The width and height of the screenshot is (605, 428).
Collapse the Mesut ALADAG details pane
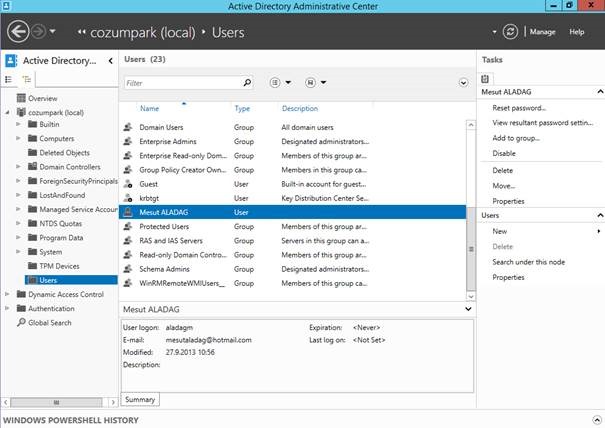[x=468, y=309]
